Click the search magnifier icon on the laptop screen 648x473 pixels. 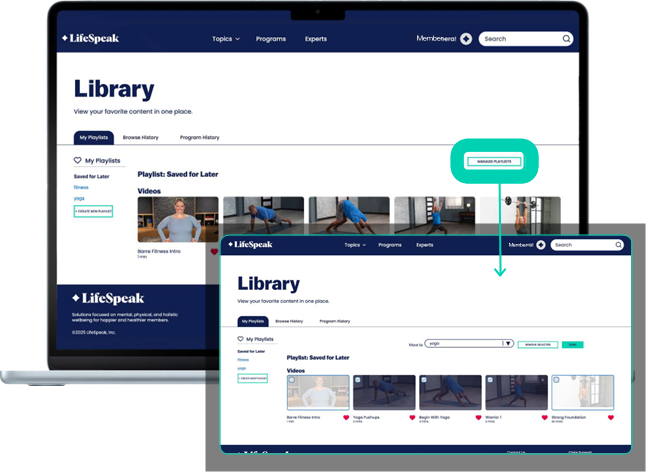click(x=566, y=39)
